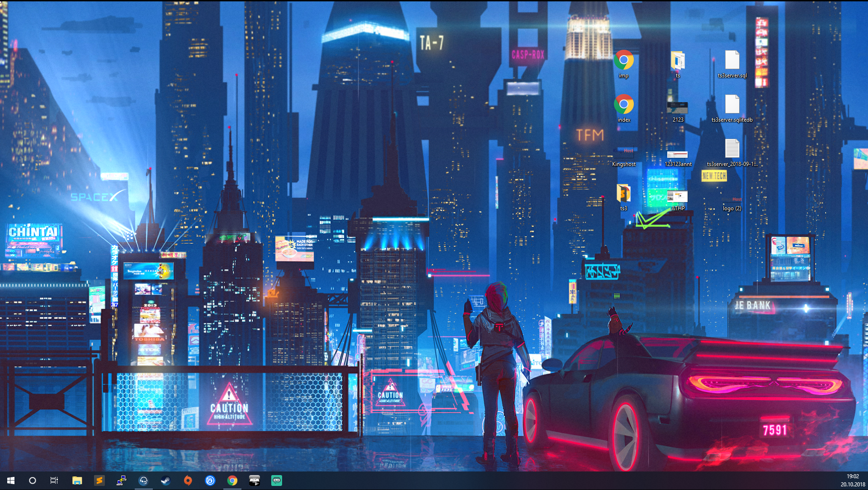The image size is (868, 490).
Task: Open the Windows Start menu
Action: [11, 481]
